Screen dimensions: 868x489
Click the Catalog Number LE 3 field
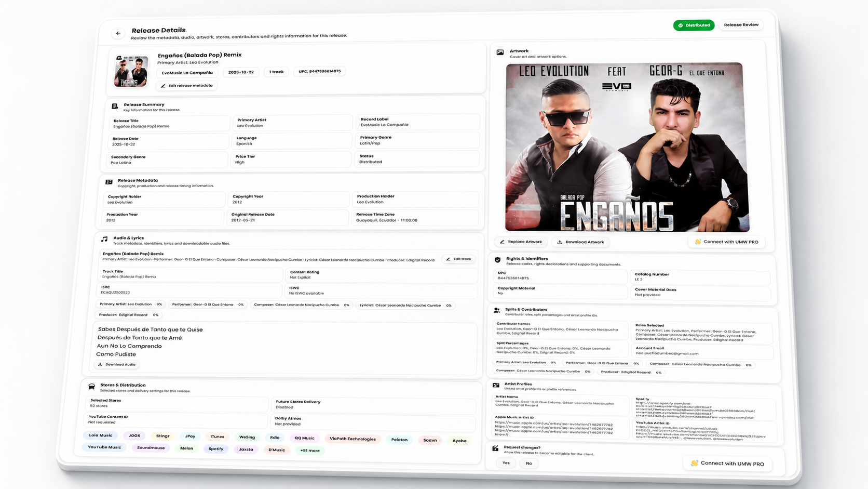coord(700,277)
